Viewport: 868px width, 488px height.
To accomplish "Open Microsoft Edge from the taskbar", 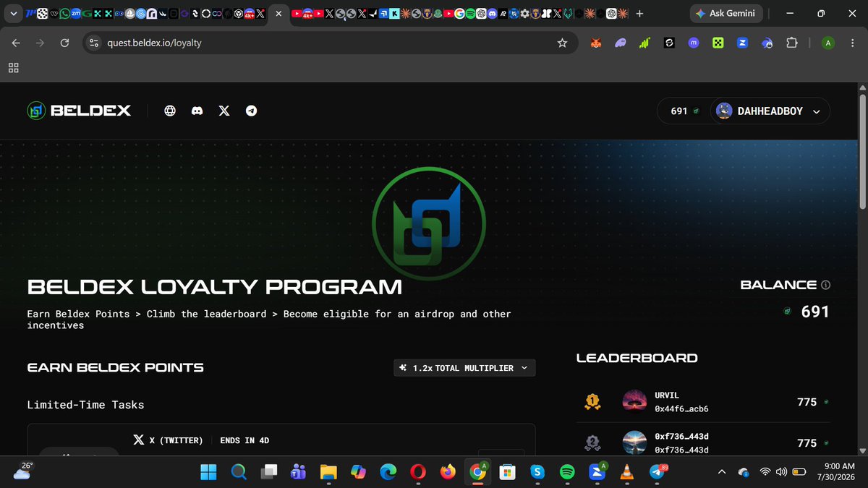I will [388, 472].
